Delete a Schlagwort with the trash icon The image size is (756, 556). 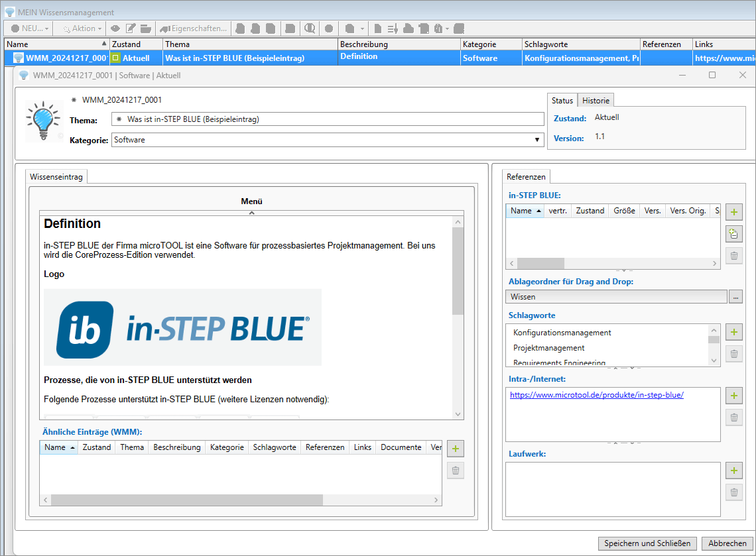tap(733, 353)
